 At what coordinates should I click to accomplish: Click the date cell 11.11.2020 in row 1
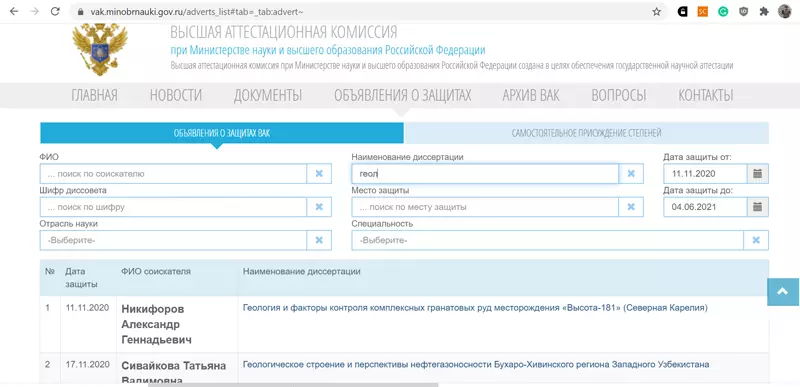(x=87, y=308)
